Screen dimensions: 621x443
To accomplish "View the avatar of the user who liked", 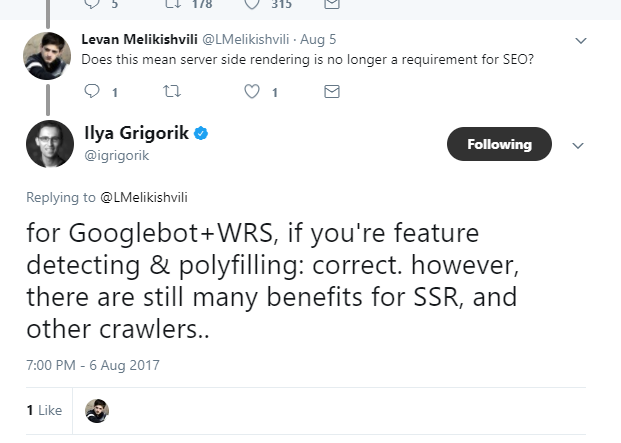I will (x=97, y=410).
